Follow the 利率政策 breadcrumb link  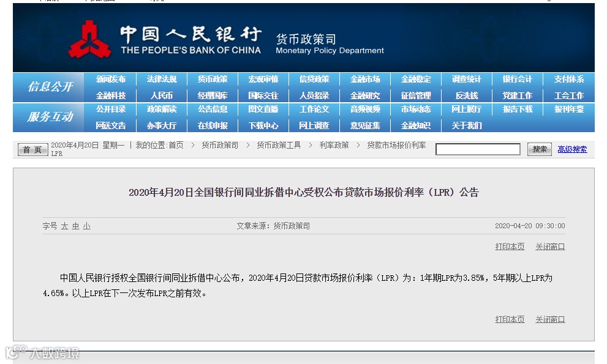[334, 145]
